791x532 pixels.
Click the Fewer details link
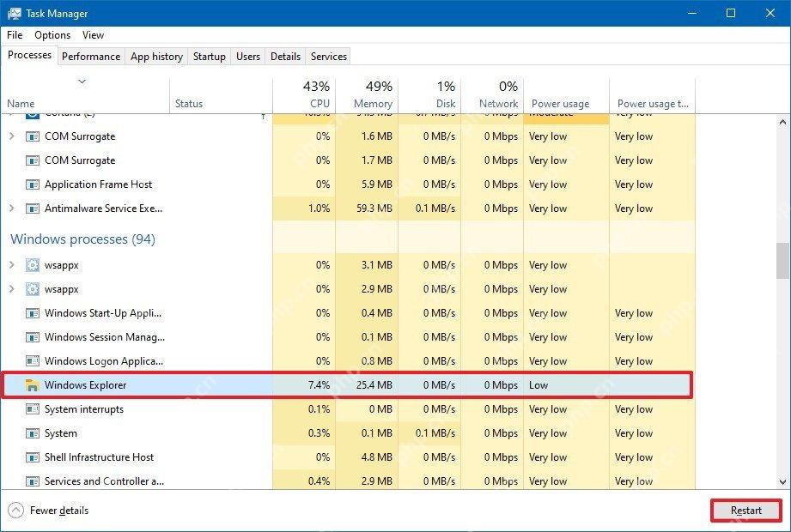point(59,511)
